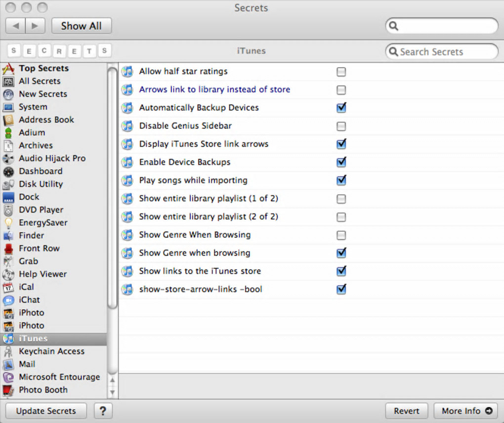Image resolution: width=504 pixels, height=423 pixels.
Task: Click the Adium duck icon
Action: click(8, 133)
